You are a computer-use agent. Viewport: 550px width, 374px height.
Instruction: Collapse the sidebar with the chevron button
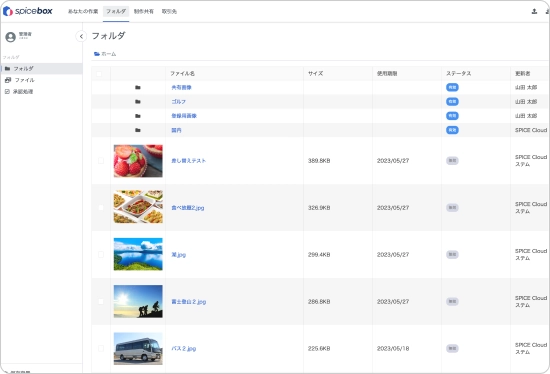[81, 36]
